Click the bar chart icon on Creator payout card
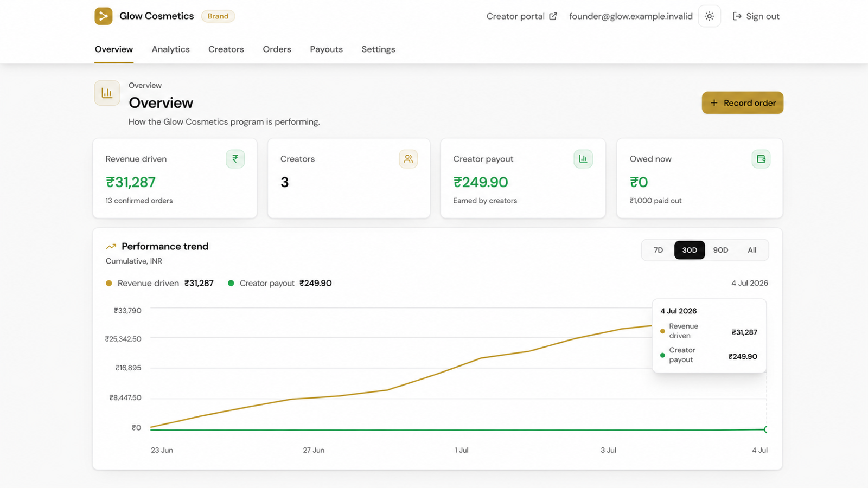 pyautogui.click(x=583, y=159)
